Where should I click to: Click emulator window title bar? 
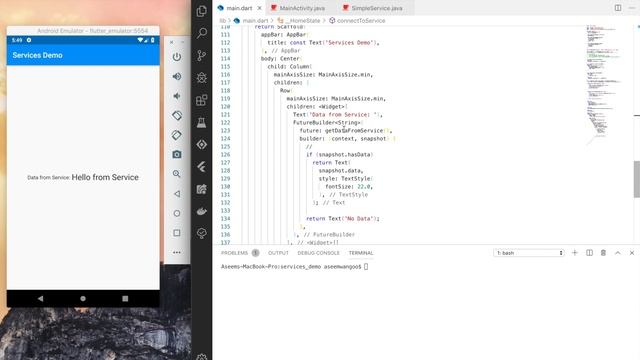coord(83,31)
